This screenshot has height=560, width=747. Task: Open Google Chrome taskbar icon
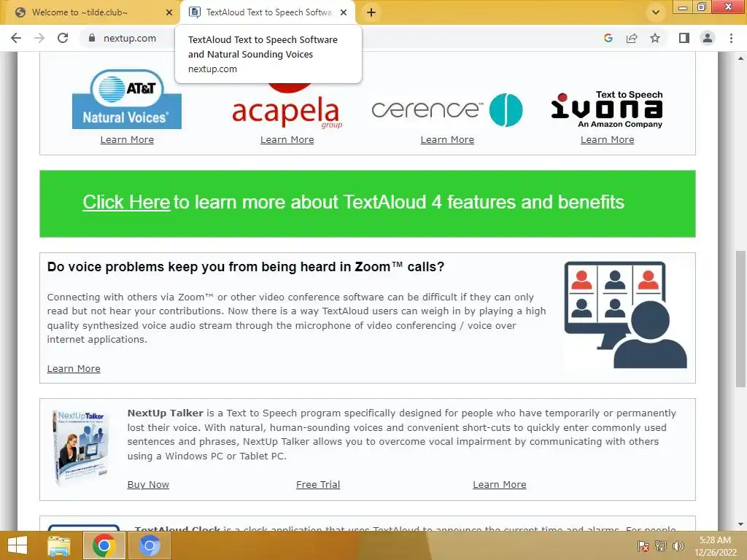[x=104, y=545]
